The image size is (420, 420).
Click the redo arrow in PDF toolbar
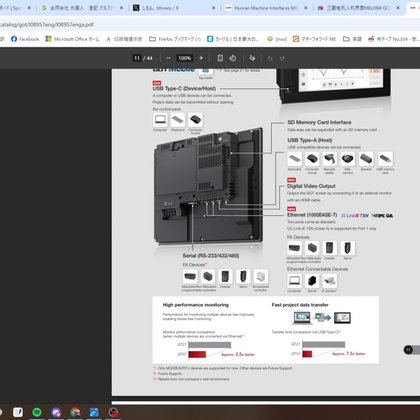pyautogui.click(x=282, y=58)
